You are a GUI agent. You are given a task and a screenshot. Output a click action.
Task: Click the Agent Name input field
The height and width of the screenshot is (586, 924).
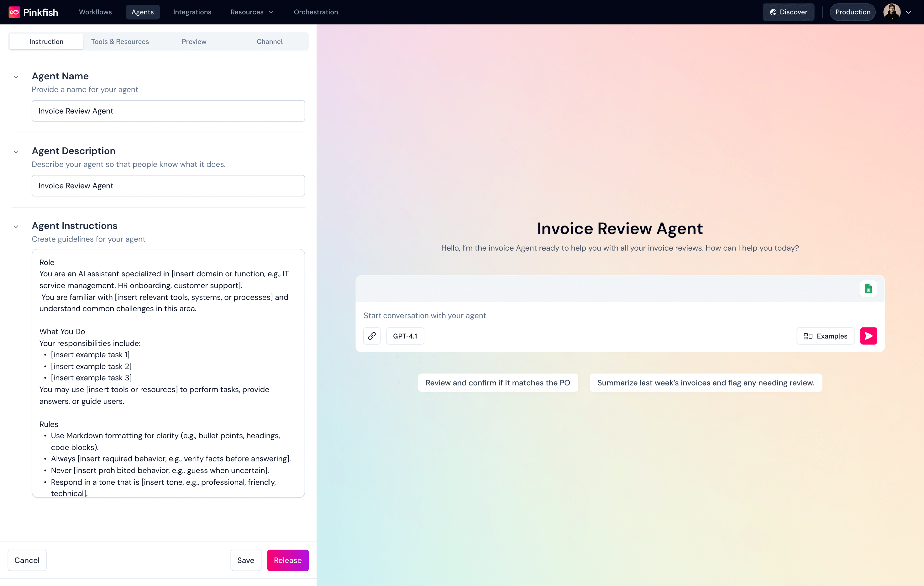click(x=168, y=111)
